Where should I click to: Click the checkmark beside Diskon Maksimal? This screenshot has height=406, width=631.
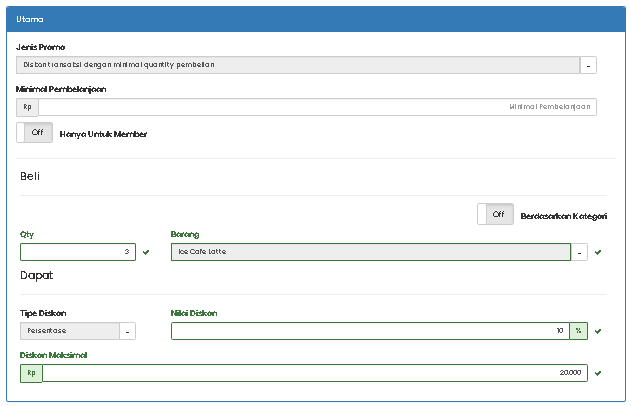tap(598, 373)
